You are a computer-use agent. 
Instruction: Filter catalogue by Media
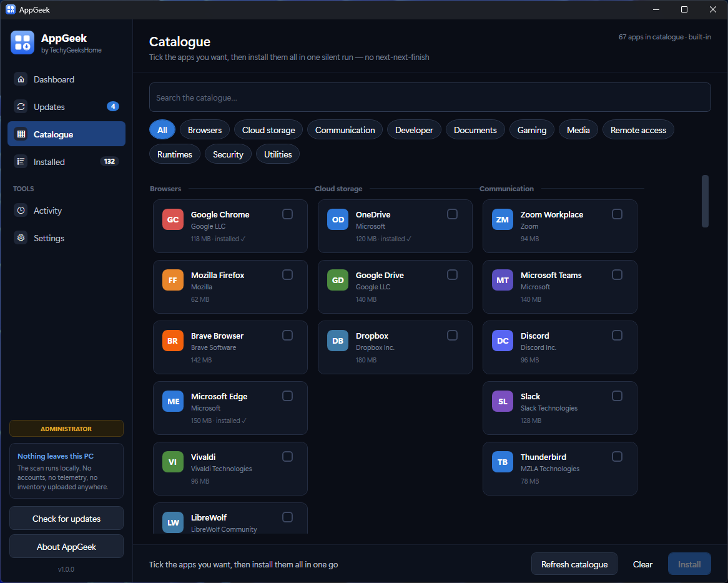(x=578, y=130)
